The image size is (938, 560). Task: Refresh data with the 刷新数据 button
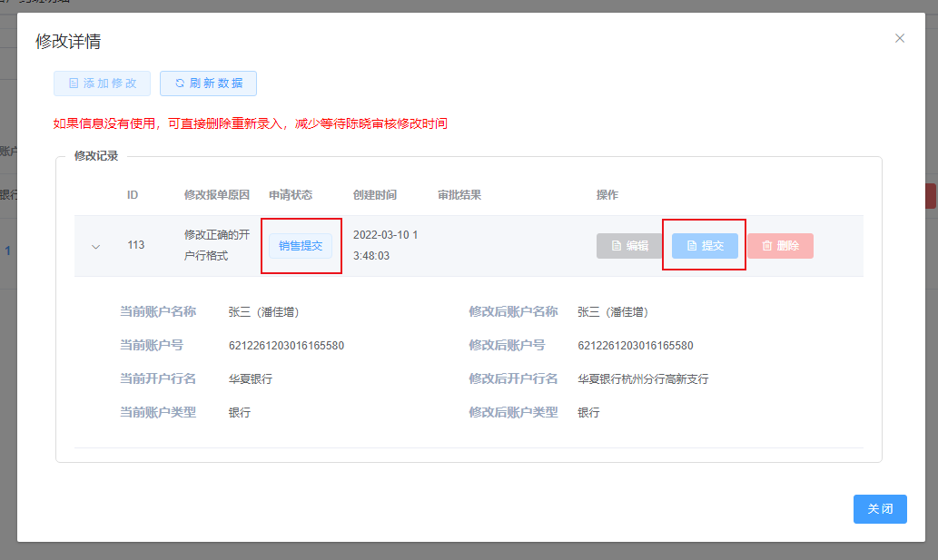pos(208,84)
